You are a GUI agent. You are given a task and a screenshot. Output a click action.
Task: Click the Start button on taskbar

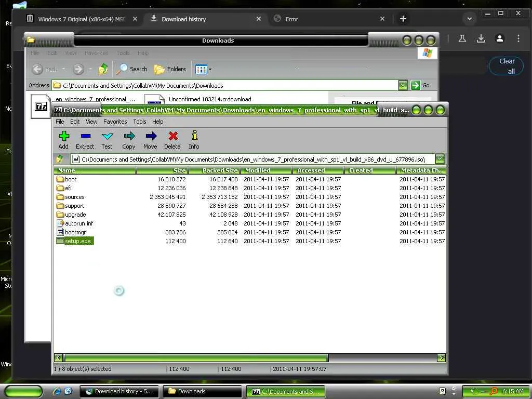[23, 391]
